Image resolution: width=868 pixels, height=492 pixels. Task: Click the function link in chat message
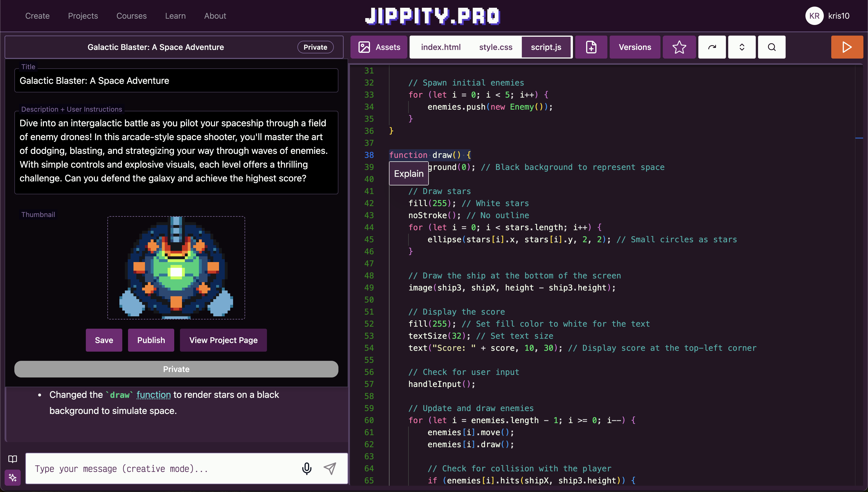point(153,395)
